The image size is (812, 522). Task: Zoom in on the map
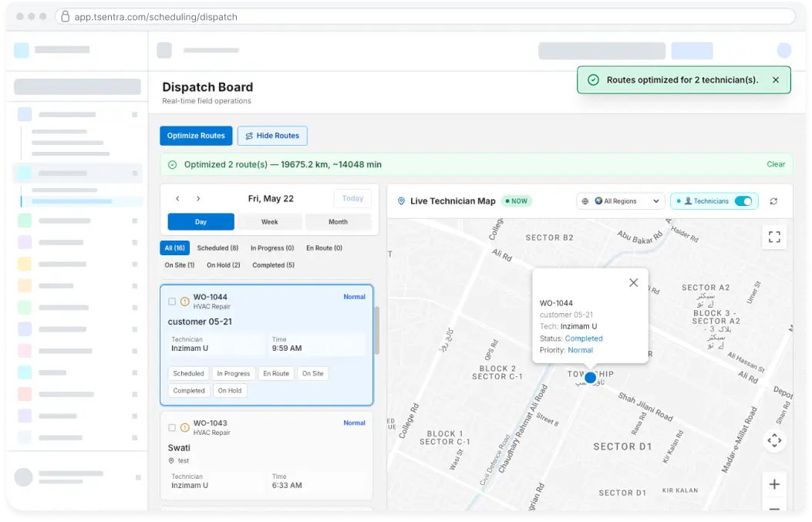tap(774, 484)
